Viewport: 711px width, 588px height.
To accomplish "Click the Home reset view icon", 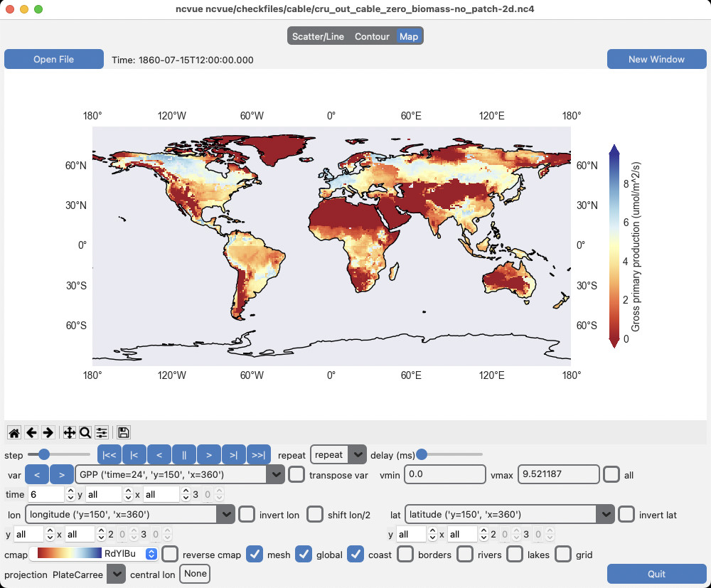I will pyautogui.click(x=14, y=432).
